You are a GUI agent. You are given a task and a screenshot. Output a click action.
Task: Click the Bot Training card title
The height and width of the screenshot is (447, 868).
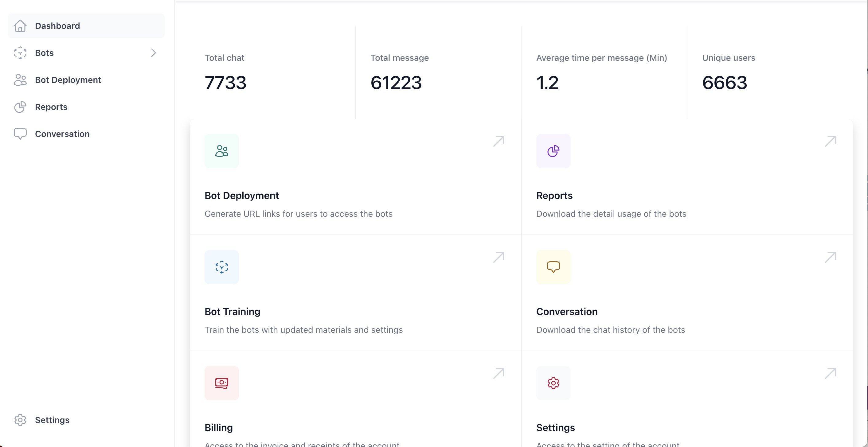point(232,312)
